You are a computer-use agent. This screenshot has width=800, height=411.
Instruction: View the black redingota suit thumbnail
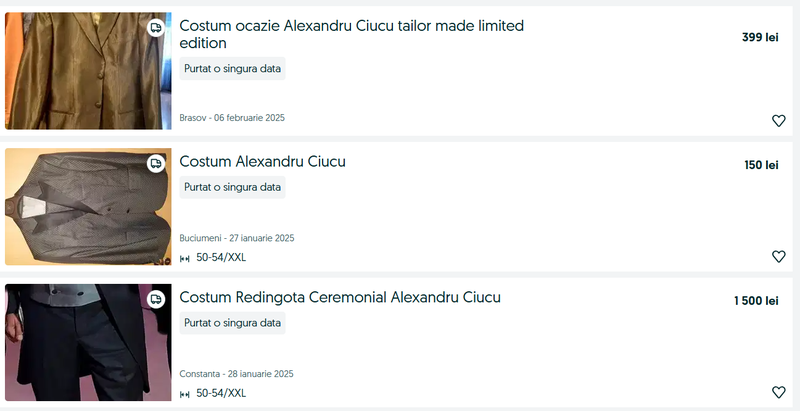tap(88, 342)
